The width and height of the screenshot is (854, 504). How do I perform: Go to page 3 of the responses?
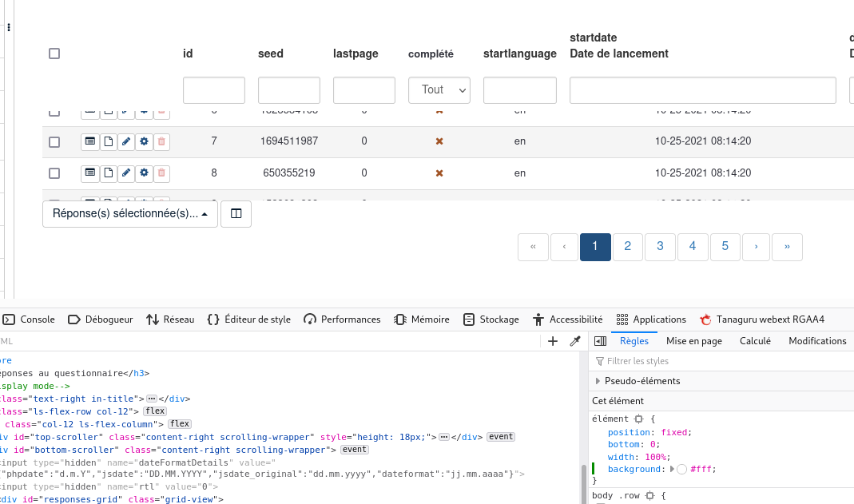tap(660, 247)
